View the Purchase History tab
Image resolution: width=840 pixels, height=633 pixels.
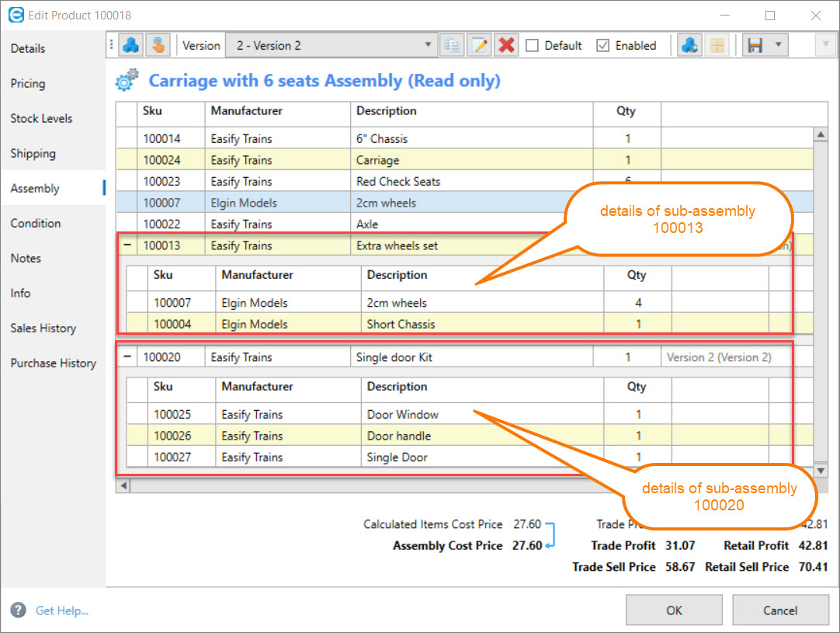point(53,363)
